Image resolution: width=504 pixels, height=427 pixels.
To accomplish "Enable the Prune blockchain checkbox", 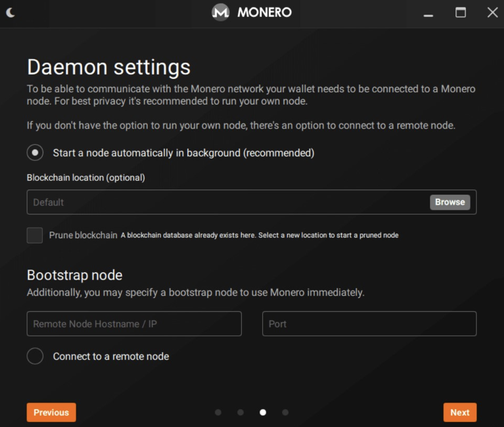I will point(34,235).
